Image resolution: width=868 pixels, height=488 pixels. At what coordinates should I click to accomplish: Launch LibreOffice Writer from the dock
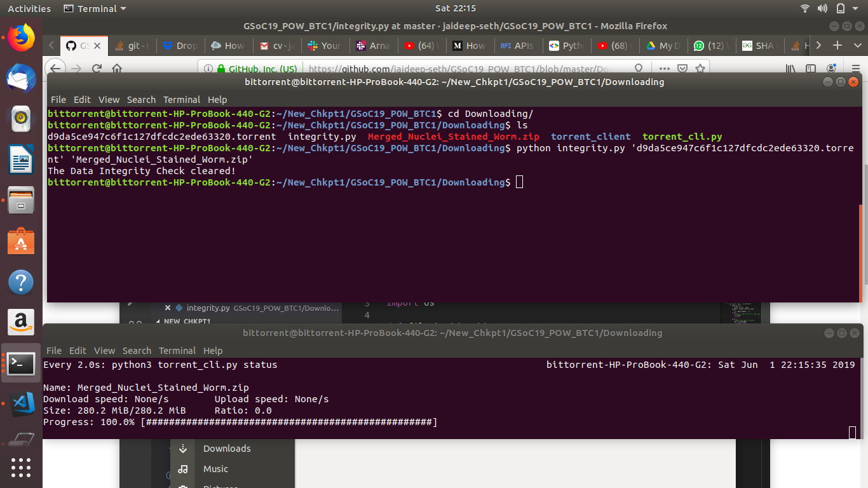[x=21, y=159]
